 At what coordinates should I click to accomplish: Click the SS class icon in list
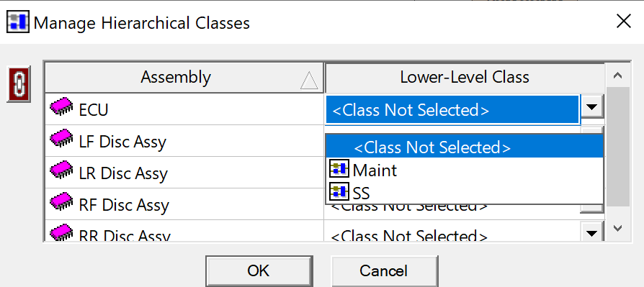(339, 192)
